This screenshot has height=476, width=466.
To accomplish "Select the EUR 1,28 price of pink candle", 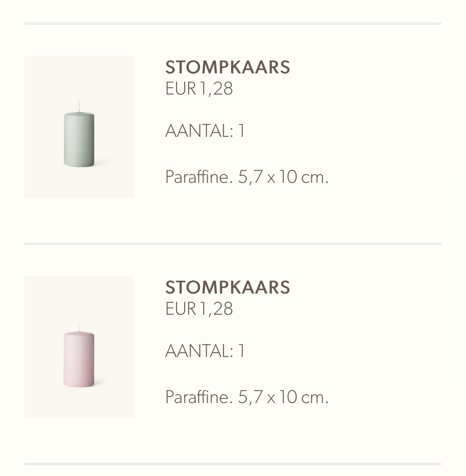I will [199, 309].
